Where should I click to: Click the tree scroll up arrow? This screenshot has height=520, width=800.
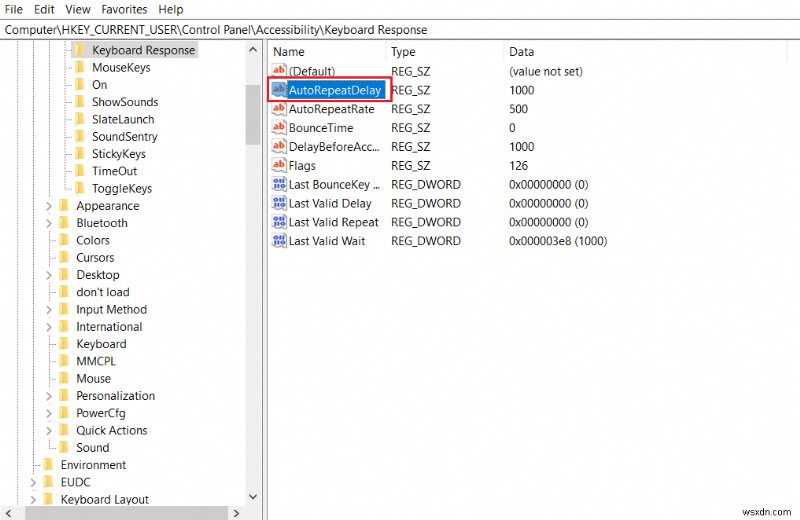pyautogui.click(x=253, y=49)
